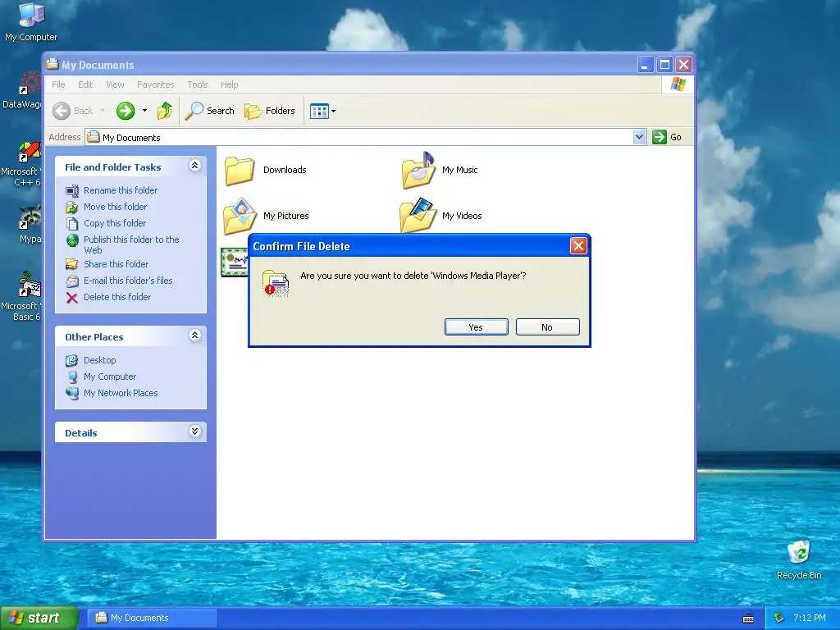Click My Documents taskbar button
This screenshot has height=630, width=840.
tap(153, 619)
